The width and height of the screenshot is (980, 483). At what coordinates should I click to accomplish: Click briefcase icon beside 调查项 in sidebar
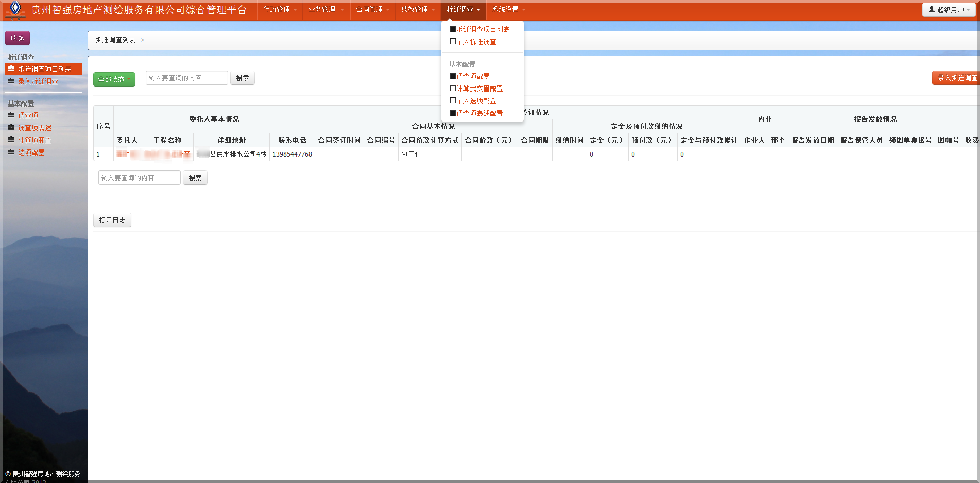11,115
